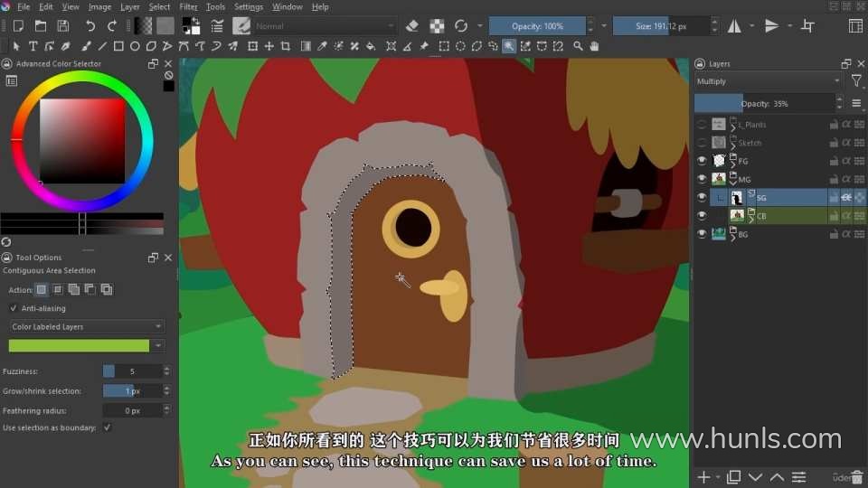Toggle Anti-aliasing checkbox
868x488 pixels.
point(14,308)
